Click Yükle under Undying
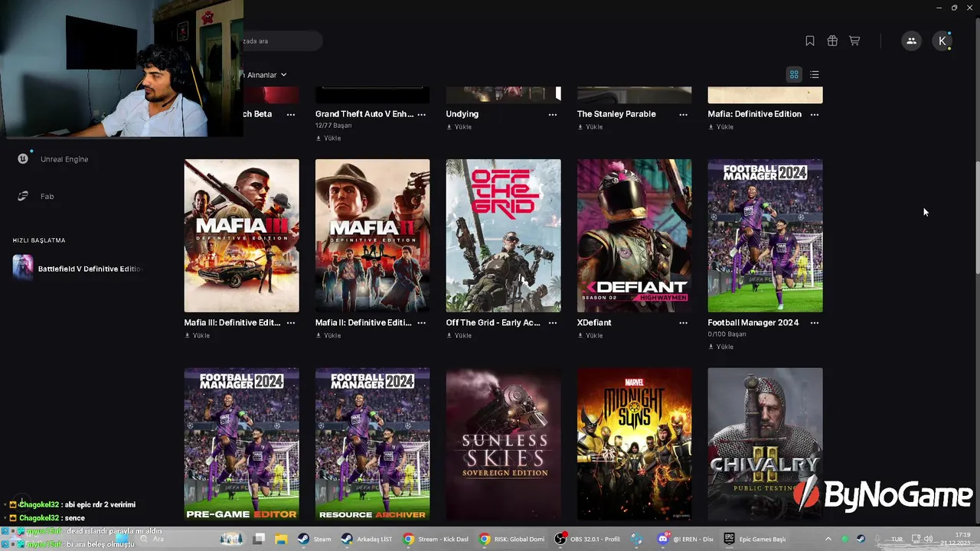The width and height of the screenshot is (980, 551). [459, 127]
